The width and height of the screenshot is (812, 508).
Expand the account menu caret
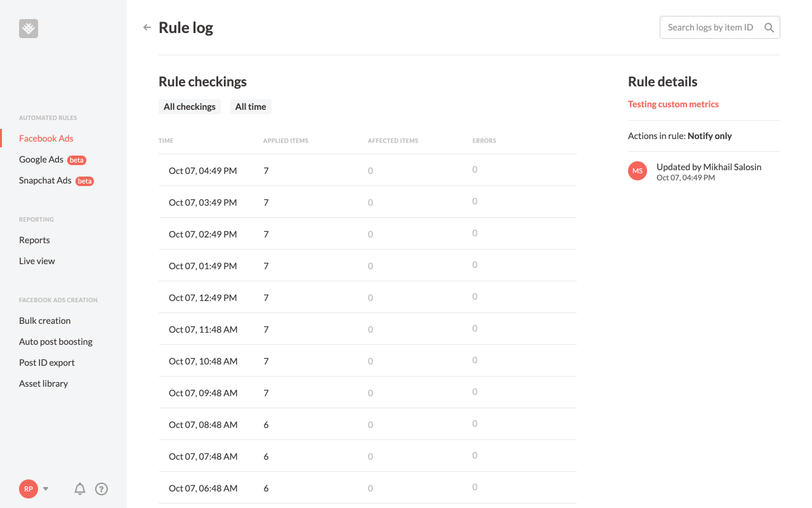coord(46,489)
